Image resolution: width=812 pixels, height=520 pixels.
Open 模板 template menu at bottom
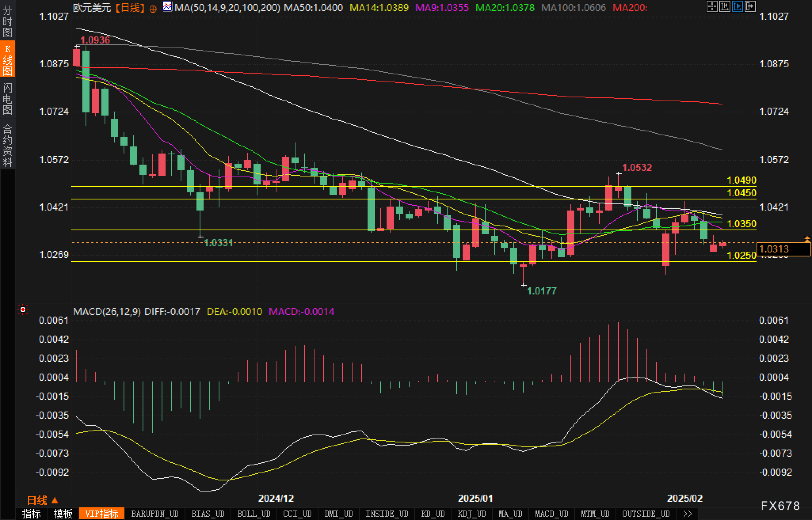tap(63, 514)
